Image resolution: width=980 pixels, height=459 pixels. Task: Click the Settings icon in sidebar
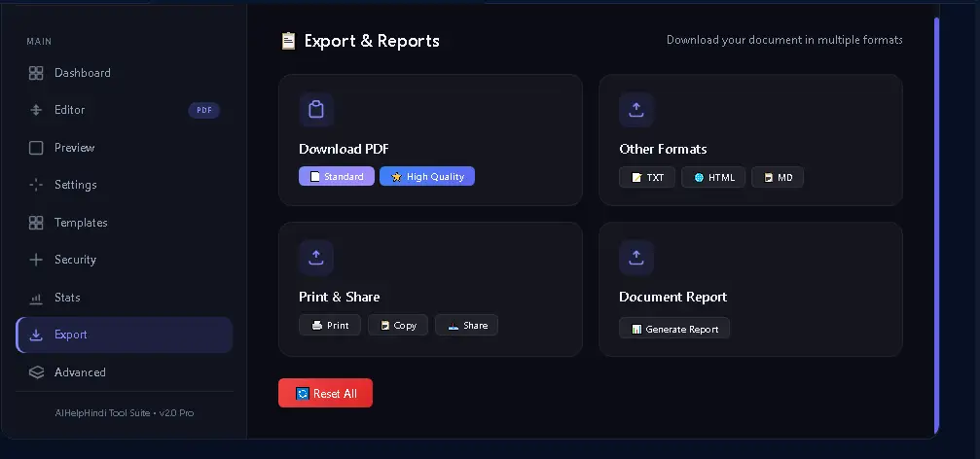click(36, 185)
